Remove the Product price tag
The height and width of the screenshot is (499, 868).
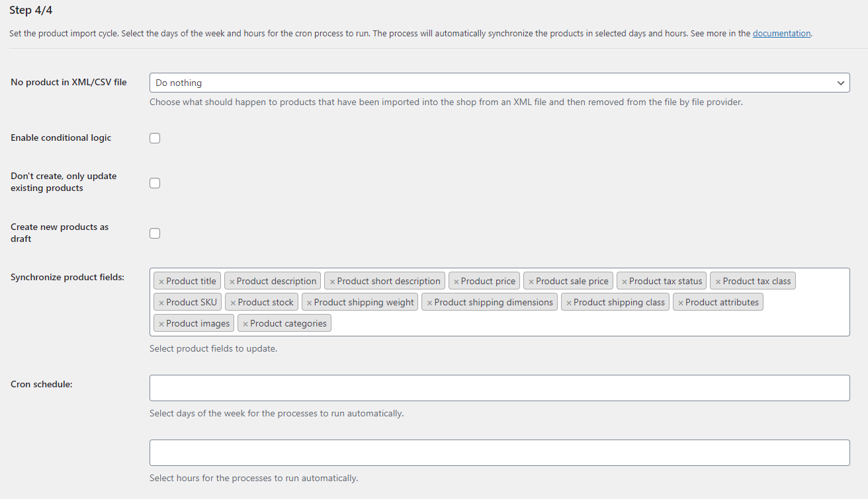[x=456, y=282]
